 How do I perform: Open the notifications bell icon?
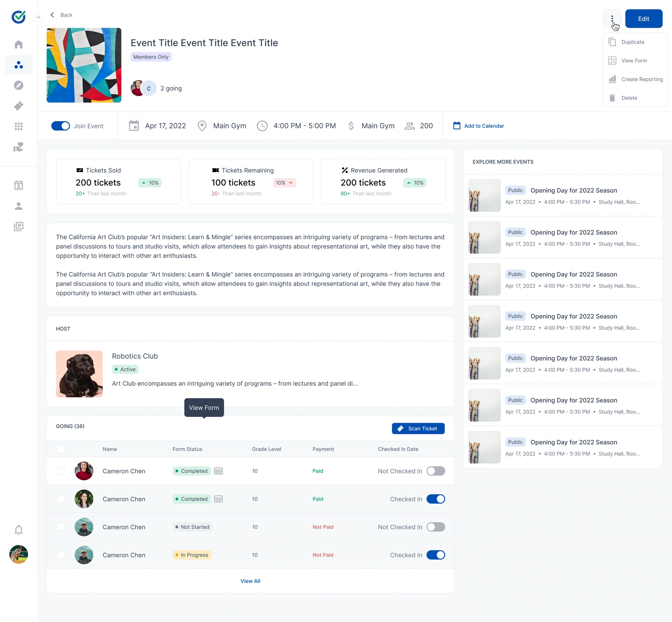pyautogui.click(x=18, y=530)
